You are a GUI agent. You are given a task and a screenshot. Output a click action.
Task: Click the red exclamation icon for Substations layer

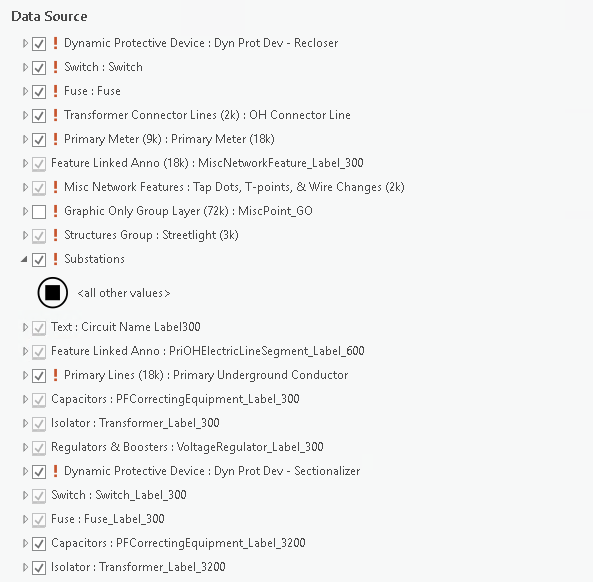pyautogui.click(x=55, y=259)
